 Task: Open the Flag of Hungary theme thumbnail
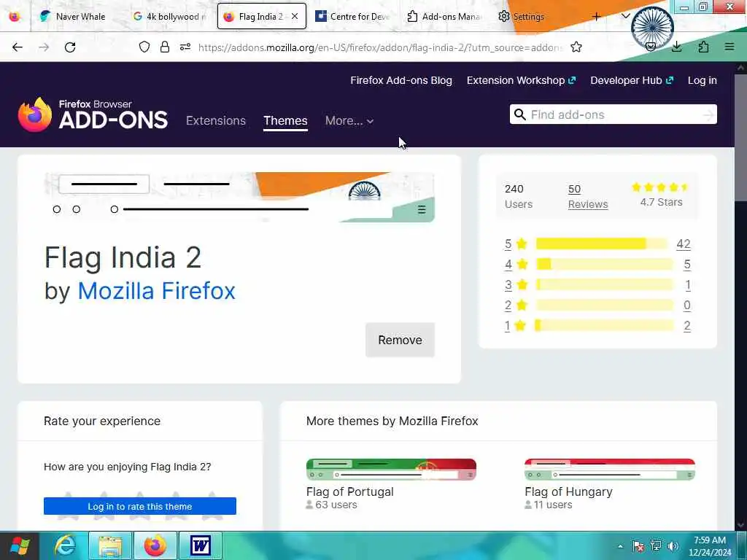click(610, 470)
